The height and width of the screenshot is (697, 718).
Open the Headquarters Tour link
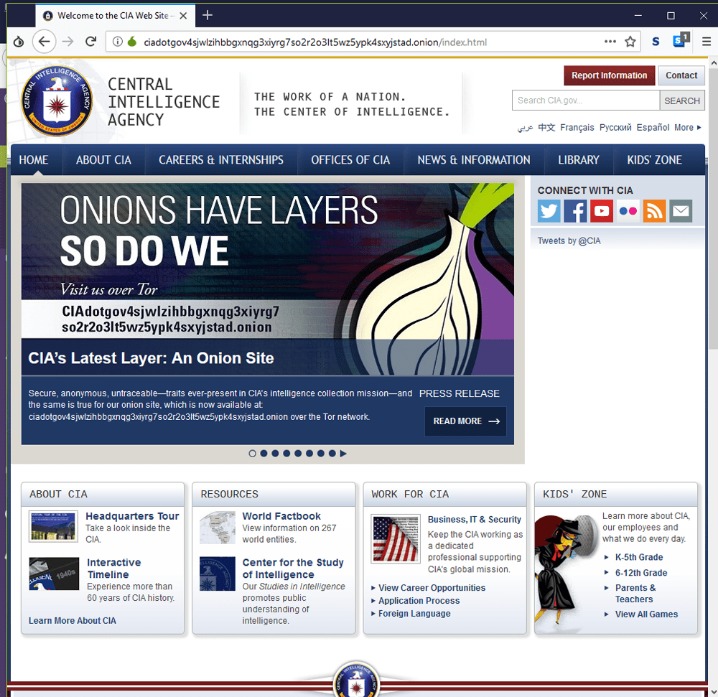(x=132, y=516)
